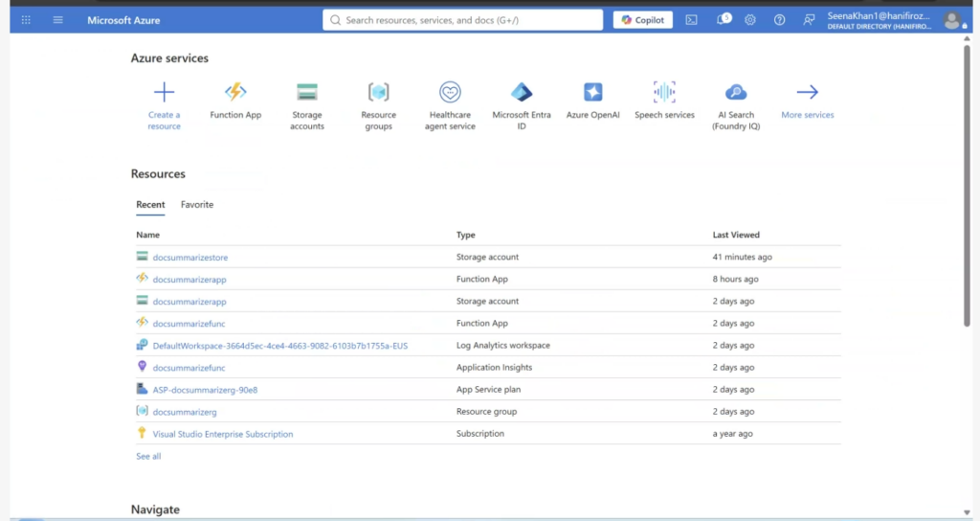Open the ASP-docsummarizerg-90e8 link
The image size is (980, 521).
(x=205, y=390)
